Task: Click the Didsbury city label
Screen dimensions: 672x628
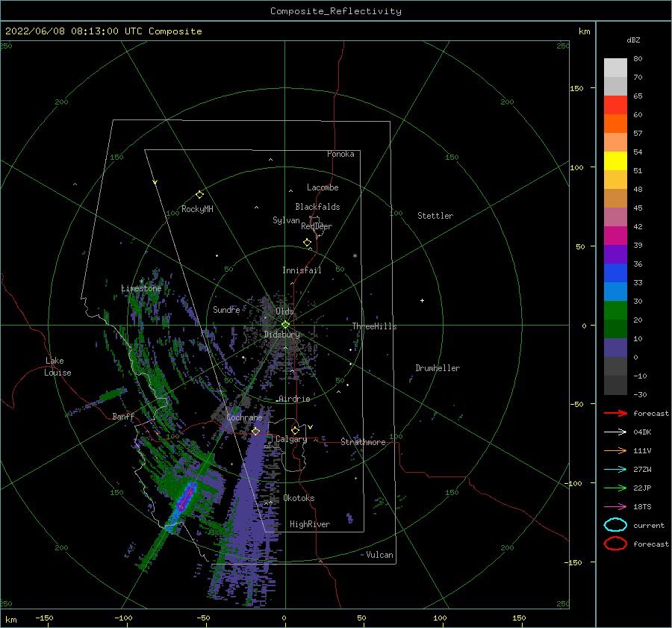Action: coord(282,335)
